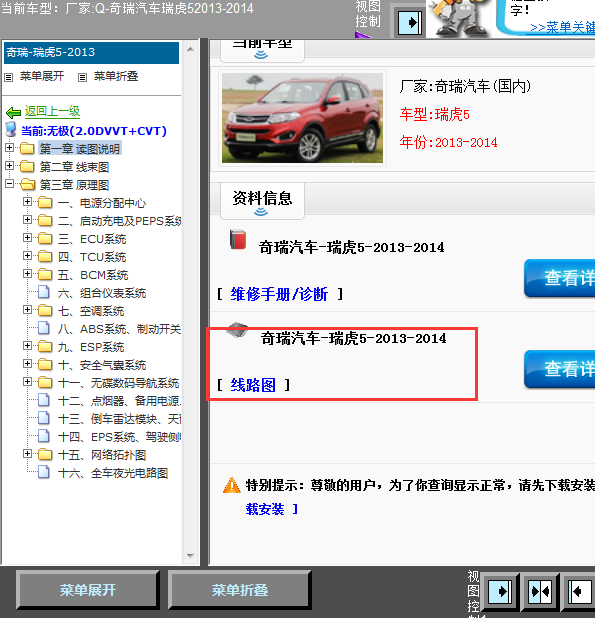Click the red book icon for repair manual
Viewport: 595px width, 618px height.
[238, 239]
